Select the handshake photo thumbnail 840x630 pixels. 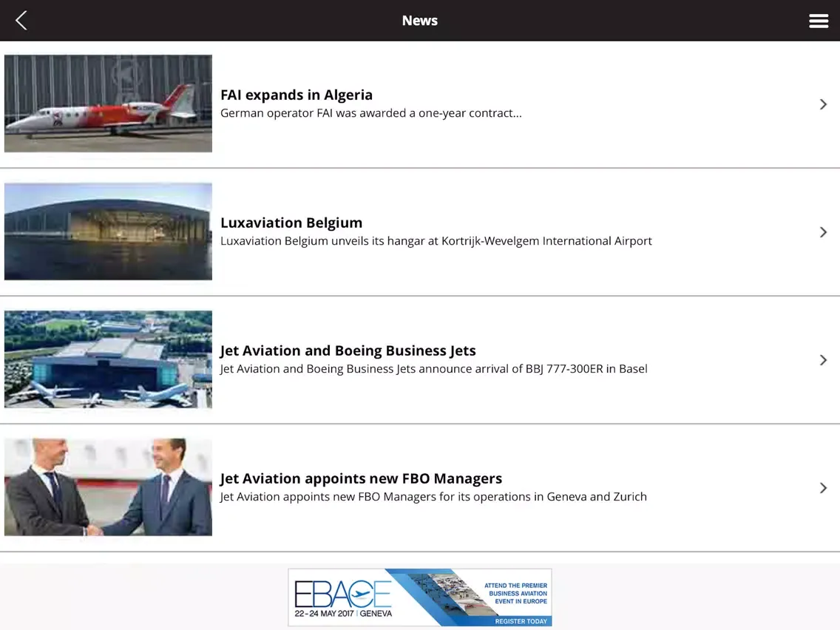point(108,487)
